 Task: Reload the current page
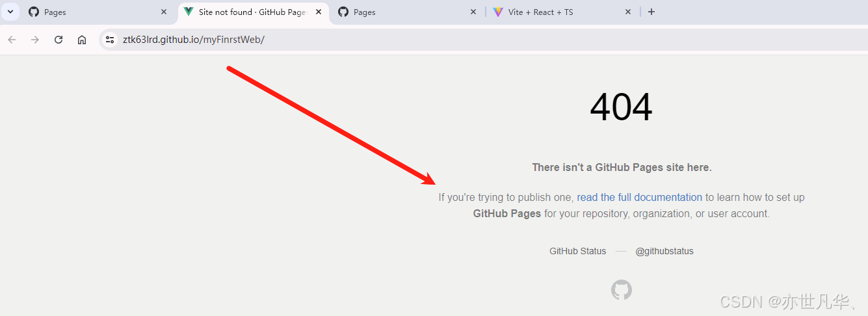[59, 40]
